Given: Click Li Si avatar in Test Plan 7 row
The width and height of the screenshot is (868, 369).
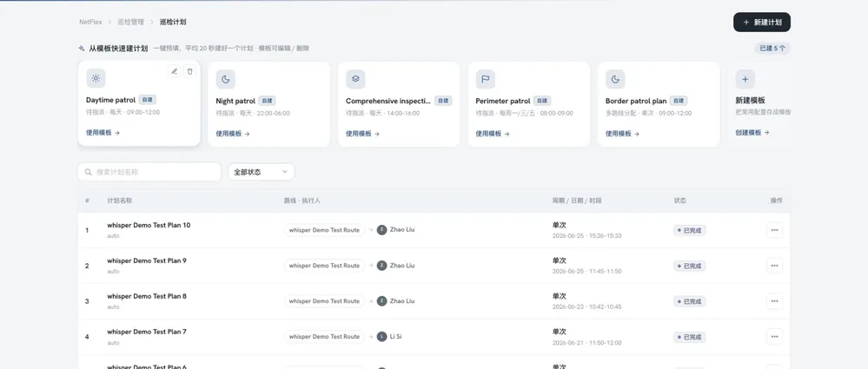Looking at the screenshot, I should click(382, 336).
